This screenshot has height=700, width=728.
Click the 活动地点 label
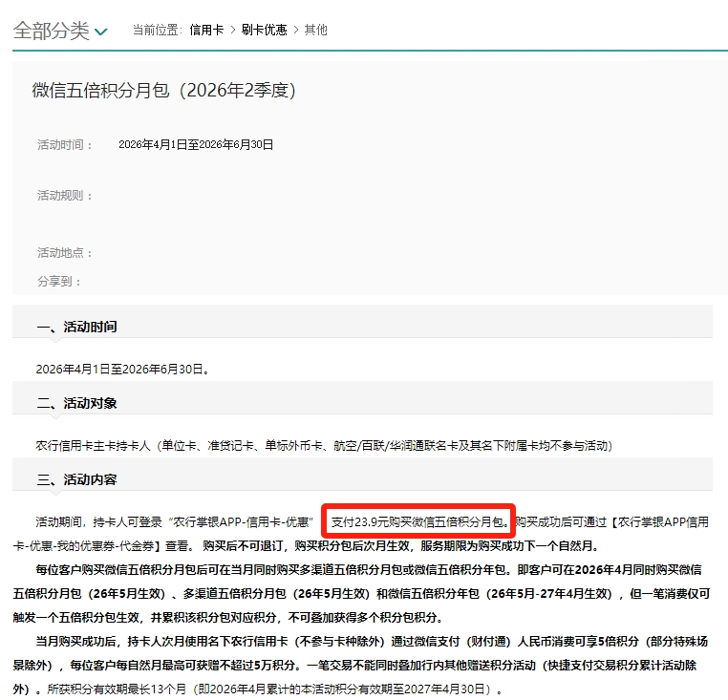tap(65, 253)
